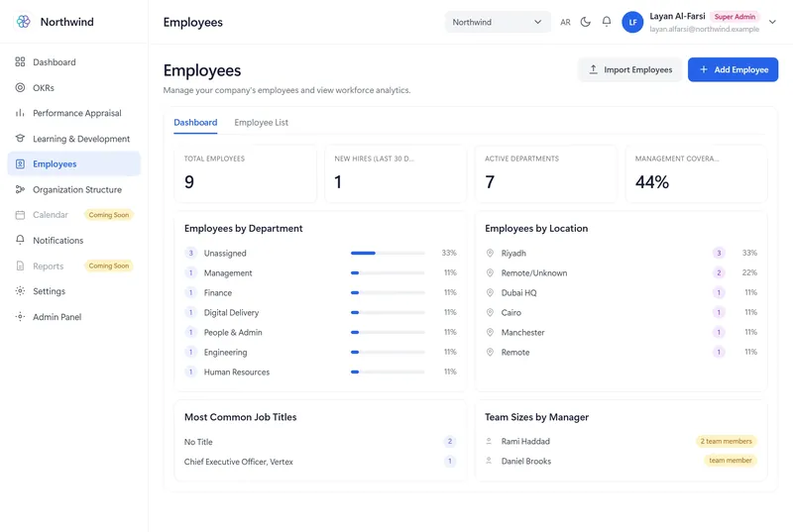Expand the user account menu chevron
793x532 pixels.
[x=772, y=22]
